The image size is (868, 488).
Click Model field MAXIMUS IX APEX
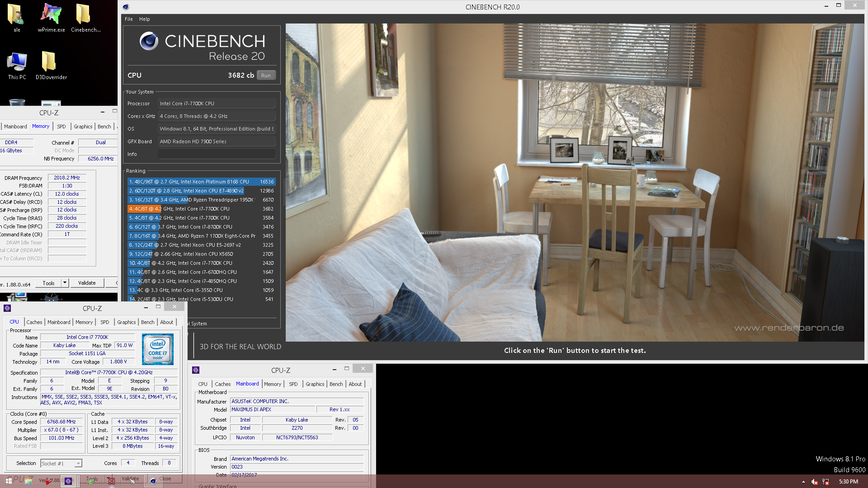click(x=272, y=409)
